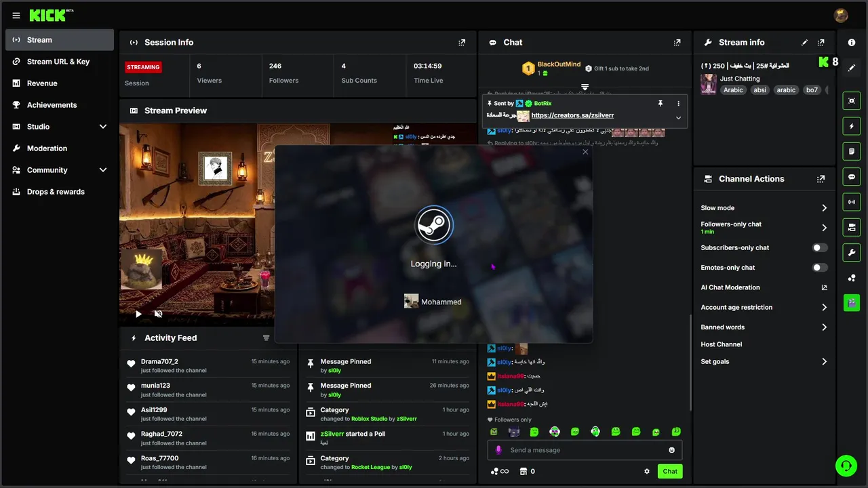This screenshot has height=488, width=868.
Task: Open Account age restriction settings
Action: [764, 307]
